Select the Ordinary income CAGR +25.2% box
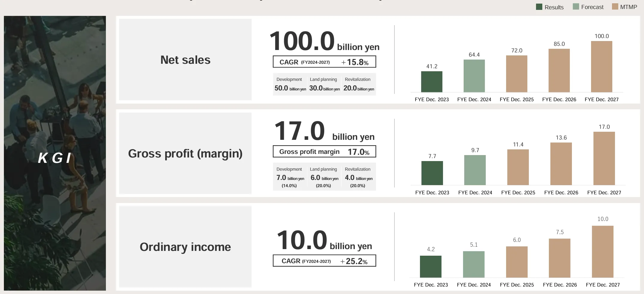Screen dimensions: 644x294 [x=324, y=261]
